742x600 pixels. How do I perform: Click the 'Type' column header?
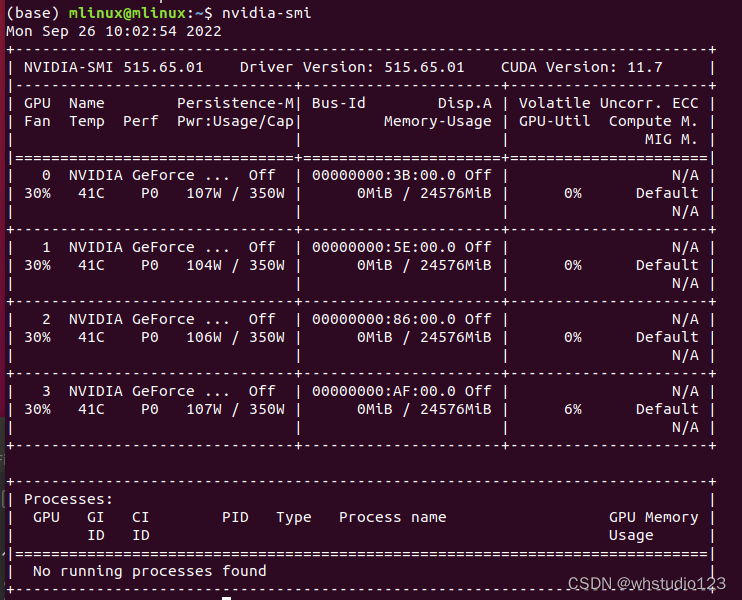tap(294, 517)
